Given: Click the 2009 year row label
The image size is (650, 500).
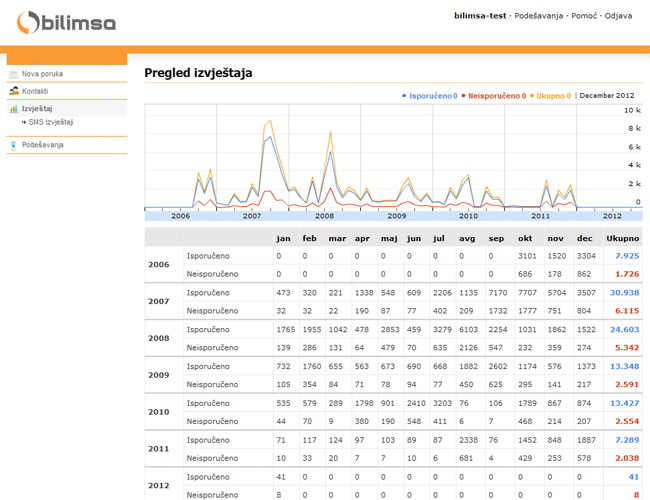Looking at the screenshot, I should point(159,375).
